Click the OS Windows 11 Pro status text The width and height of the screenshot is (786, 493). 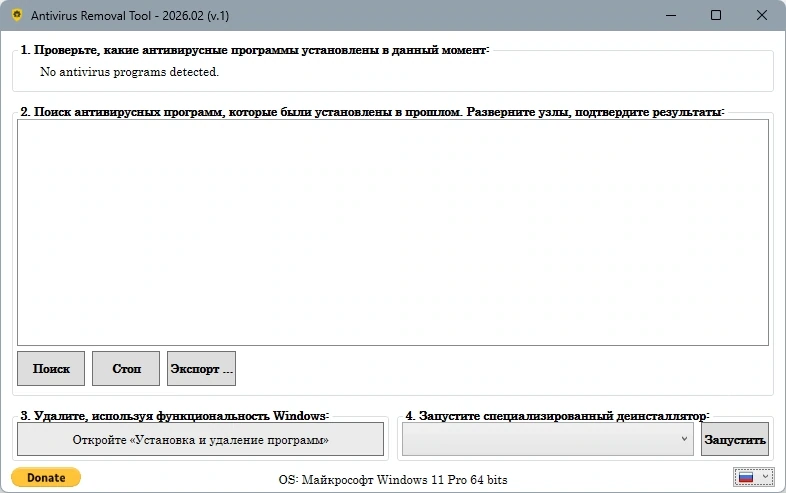393,480
